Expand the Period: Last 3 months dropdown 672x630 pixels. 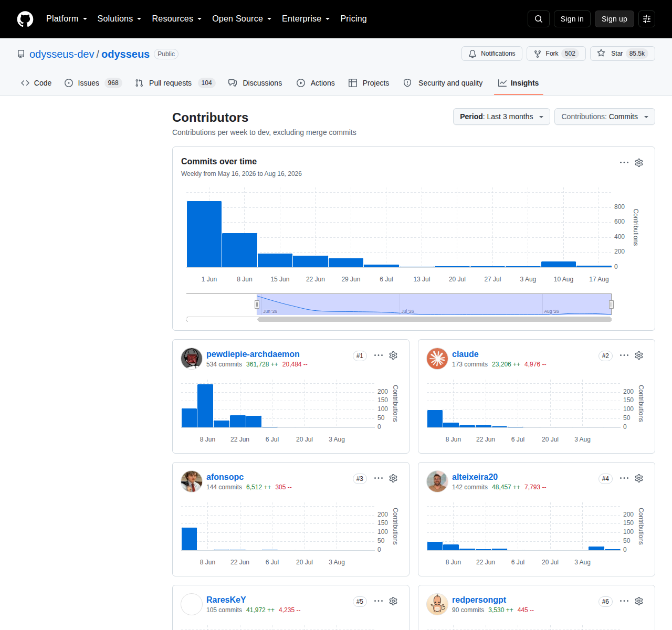coord(501,117)
